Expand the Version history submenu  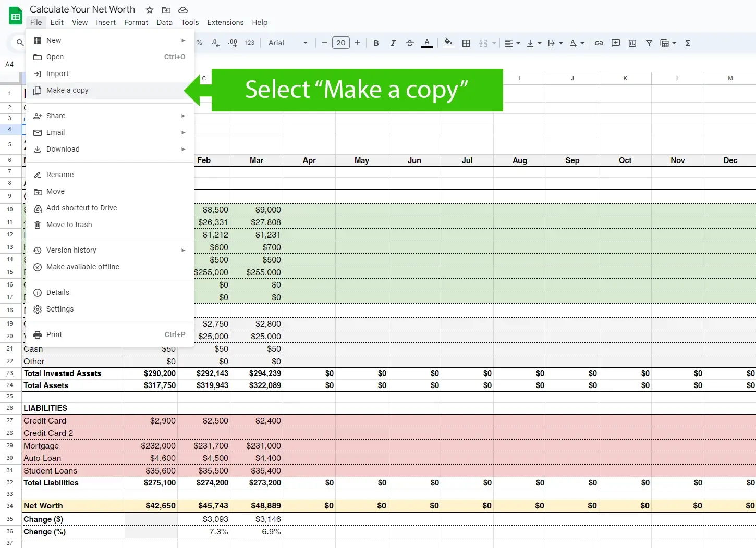pos(109,250)
